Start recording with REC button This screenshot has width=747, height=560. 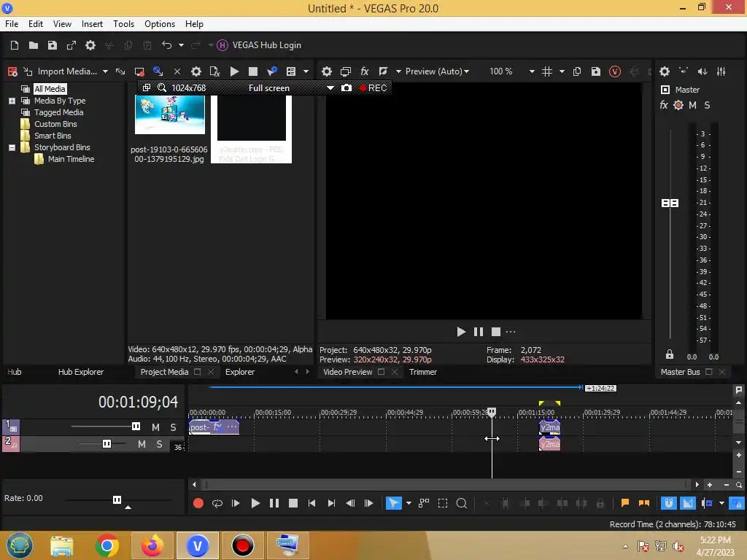coord(373,88)
